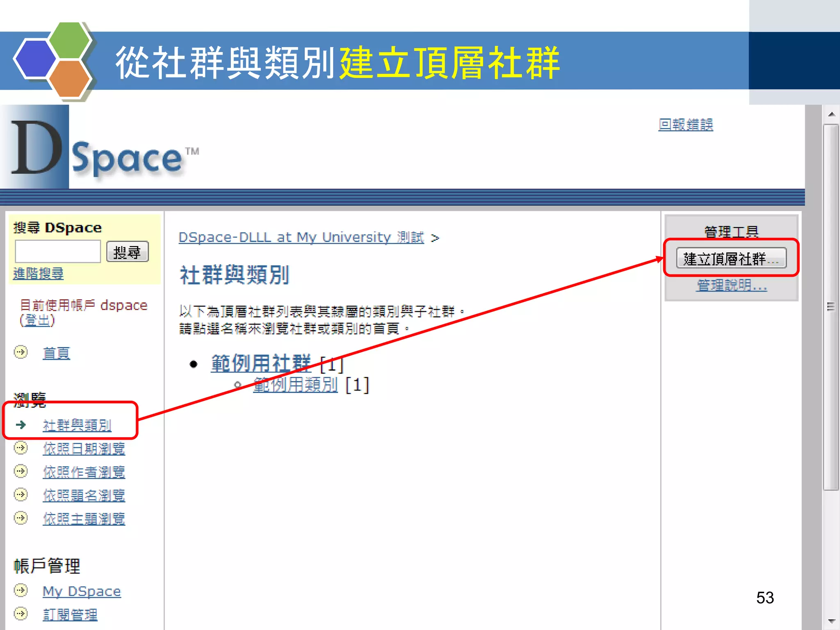This screenshot has height=630, width=840.
Task: Browse by date via 依照日期瀏覽
Action: pyautogui.click(x=84, y=449)
